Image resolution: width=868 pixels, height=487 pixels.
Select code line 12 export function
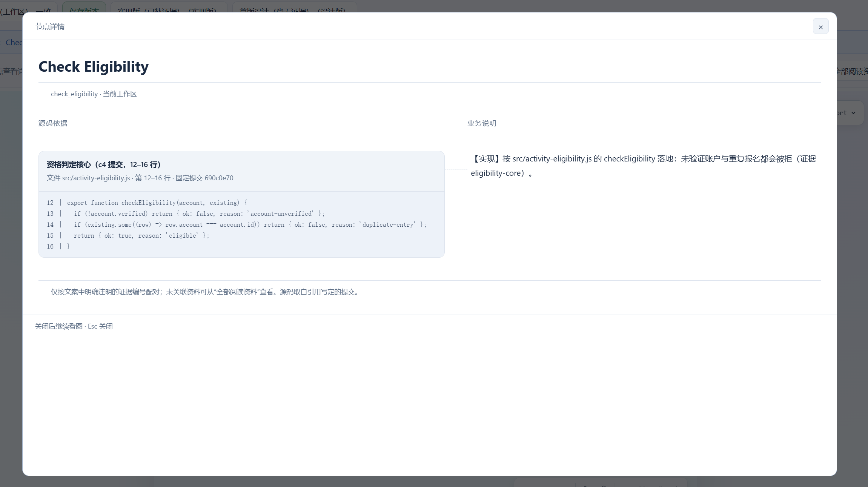click(147, 203)
